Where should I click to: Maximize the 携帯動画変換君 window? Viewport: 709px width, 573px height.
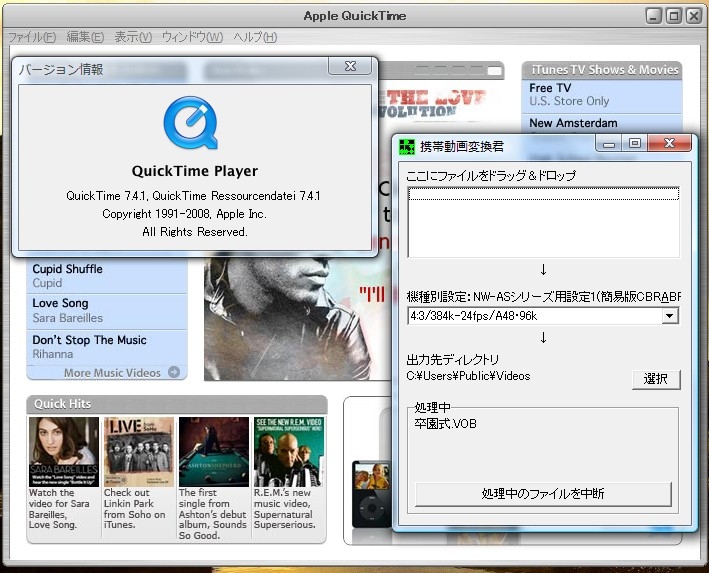tap(635, 144)
